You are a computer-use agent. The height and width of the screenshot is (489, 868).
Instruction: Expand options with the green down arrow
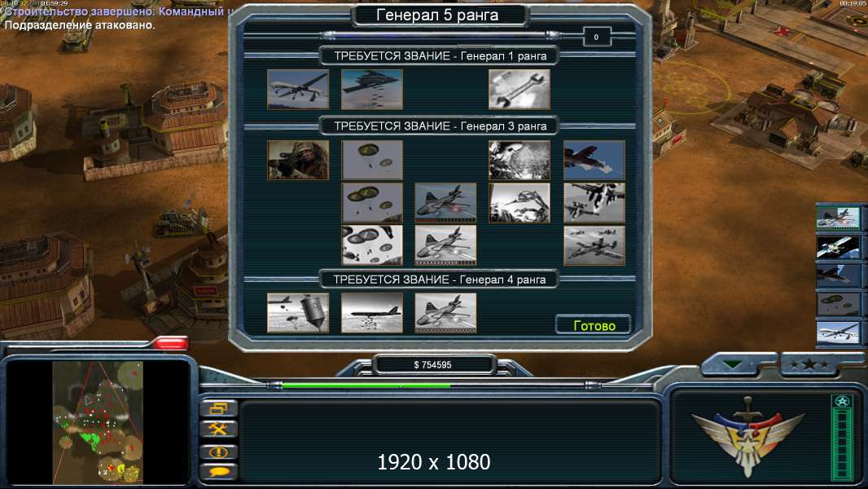click(x=732, y=364)
